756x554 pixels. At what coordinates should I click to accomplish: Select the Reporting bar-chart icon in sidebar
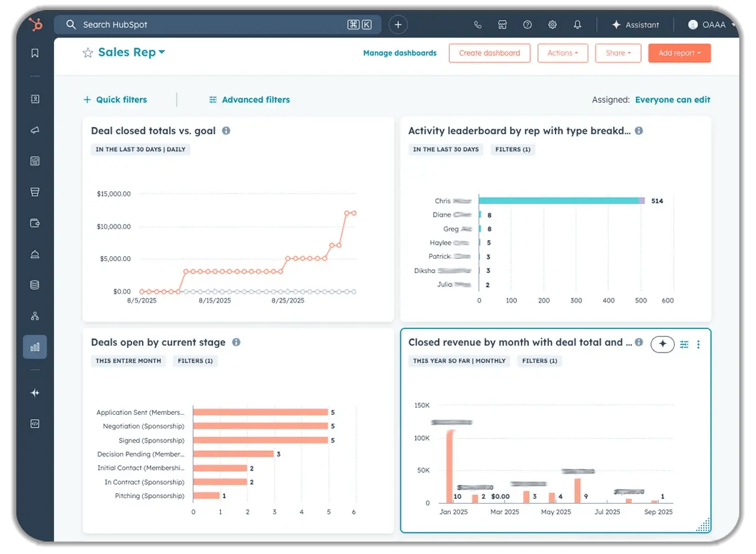(x=35, y=347)
